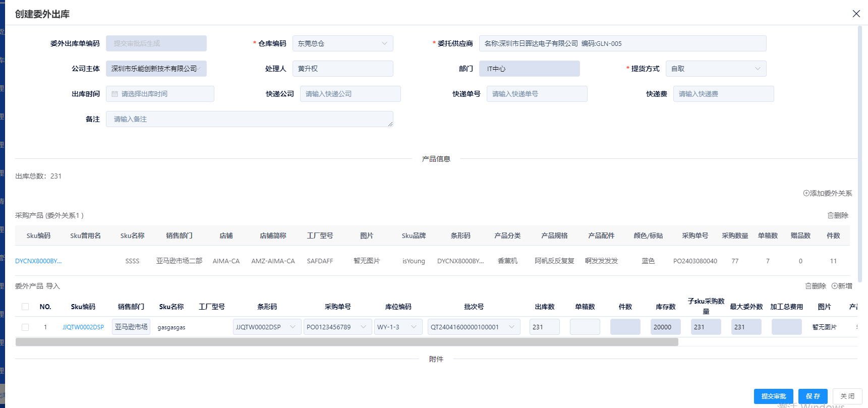Click the horizontal scrollbar under 委外产品 table
This screenshot has width=868, height=408.
click(x=346, y=342)
